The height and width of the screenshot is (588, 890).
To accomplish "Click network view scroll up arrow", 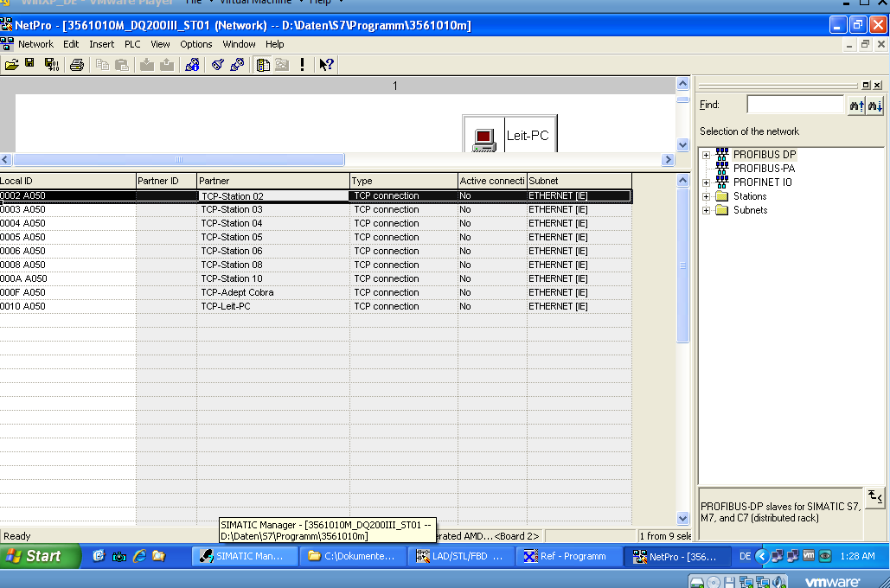I will [x=682, y=84].
